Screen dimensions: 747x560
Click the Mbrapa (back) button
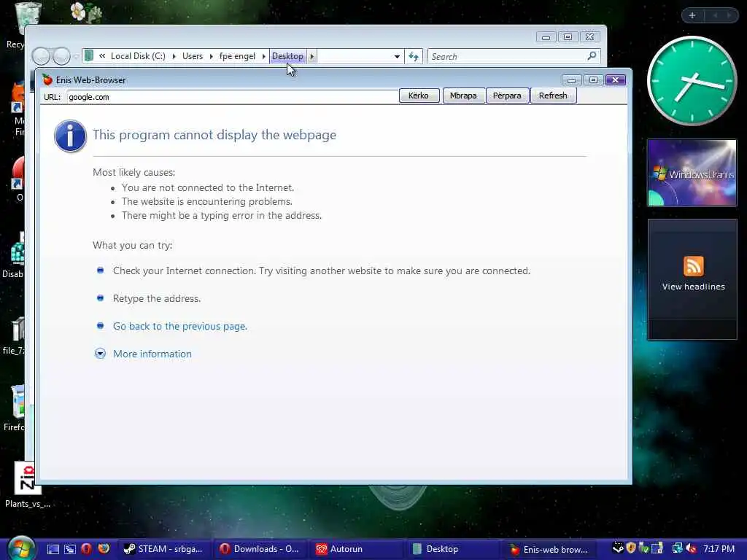pos(463,96)
